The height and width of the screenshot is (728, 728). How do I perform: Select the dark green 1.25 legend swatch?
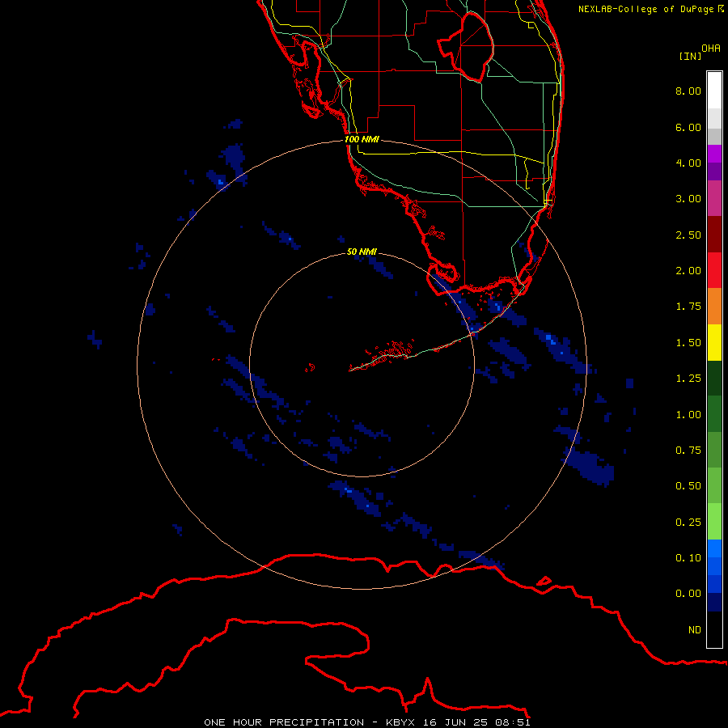tap(714, 378)
